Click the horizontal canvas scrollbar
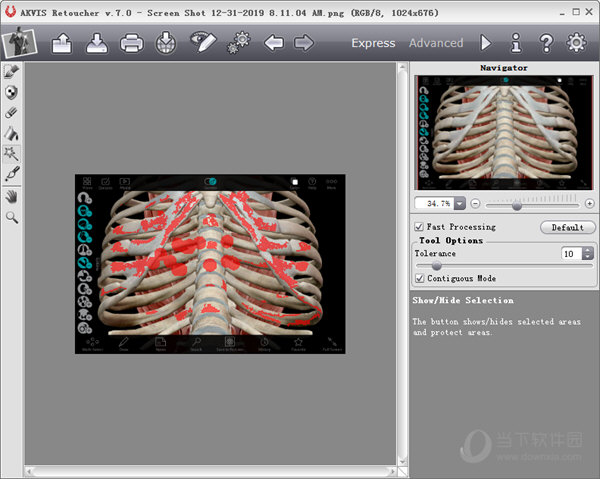Viewport: 600px width, 479px height. tap(210, 471)
